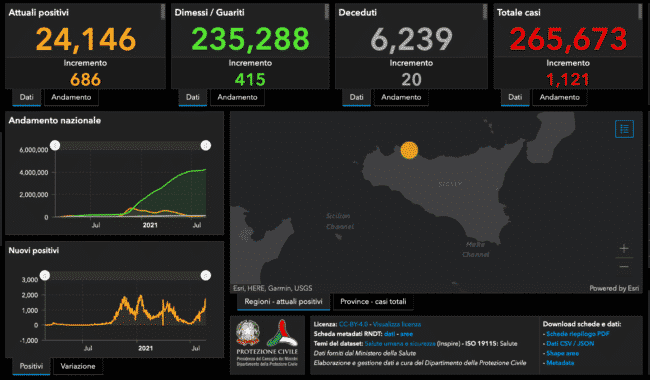Image resolution: width=650 pixels, height=380 pixels.
Task: Click the 6,239 deceased value
Action: tap(411, 39)
